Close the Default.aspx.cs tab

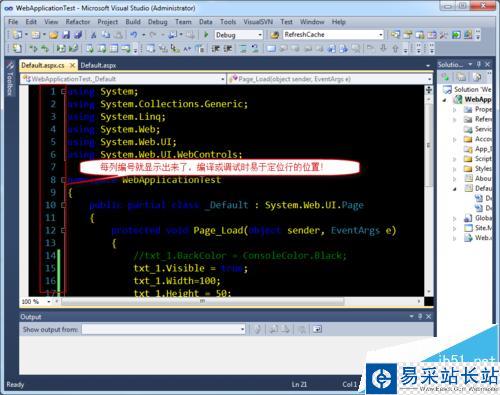pos(72,65)
